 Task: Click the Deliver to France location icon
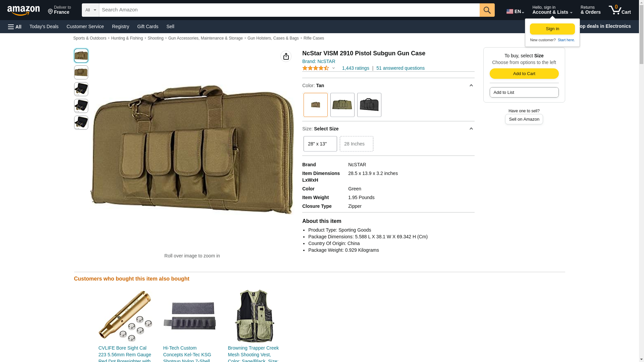(51, 12)
